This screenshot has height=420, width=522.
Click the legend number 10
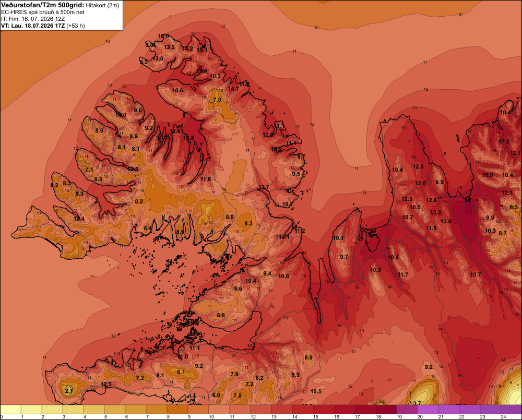[211, 417]
